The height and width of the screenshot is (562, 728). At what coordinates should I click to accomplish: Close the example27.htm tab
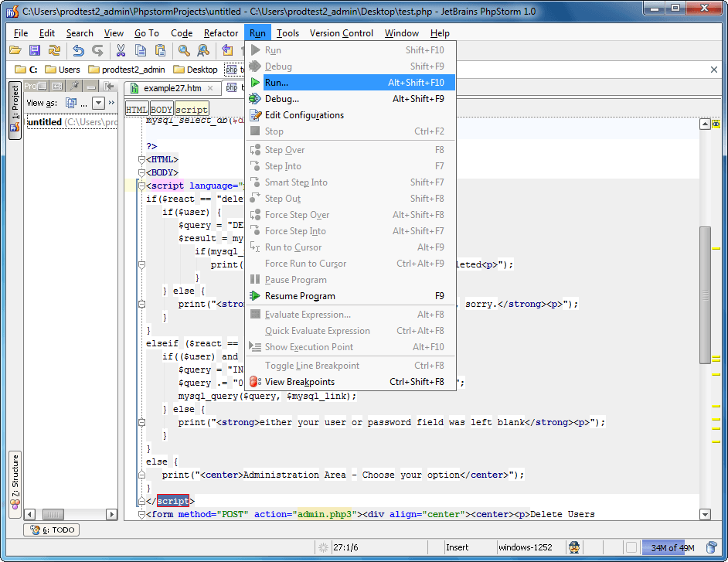tap(210, 88)
